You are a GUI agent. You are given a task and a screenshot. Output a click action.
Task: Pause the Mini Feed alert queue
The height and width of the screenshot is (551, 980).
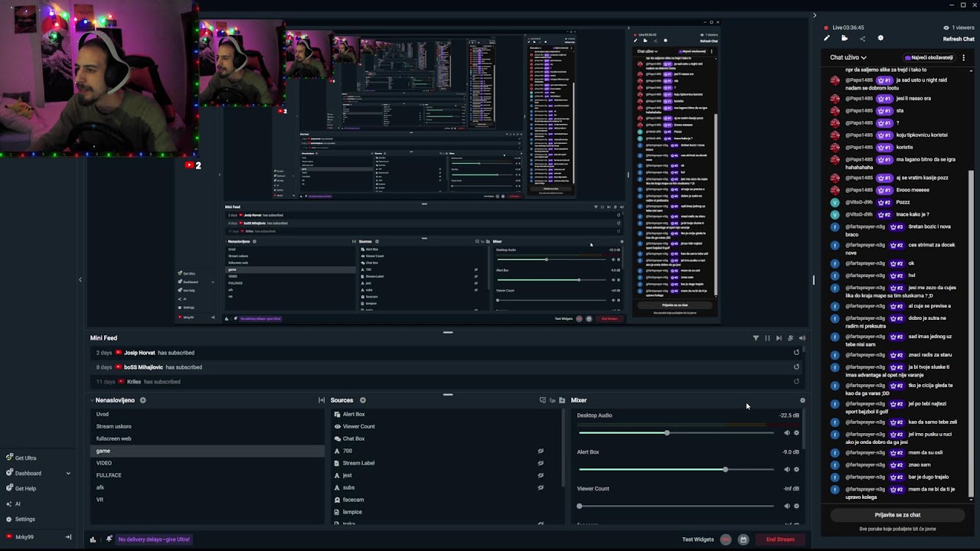click(x=767, y=338)
